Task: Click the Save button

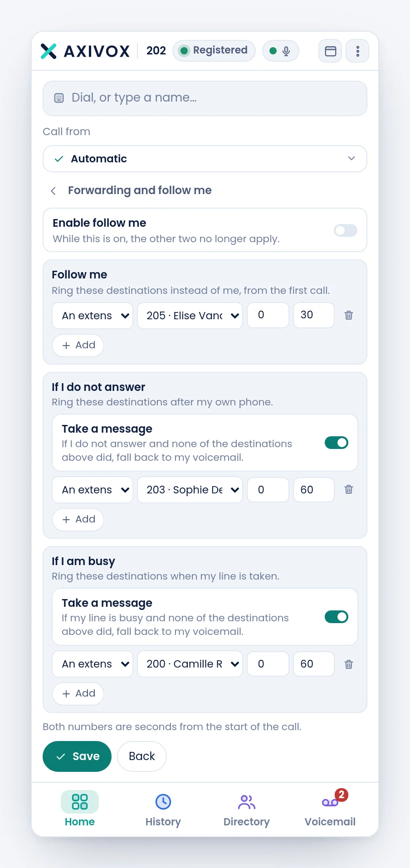Action: click(77, 756)
